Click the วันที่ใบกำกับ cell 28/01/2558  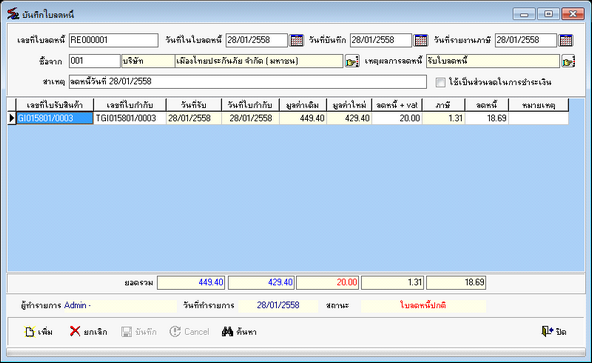click(x=251, y=118)
